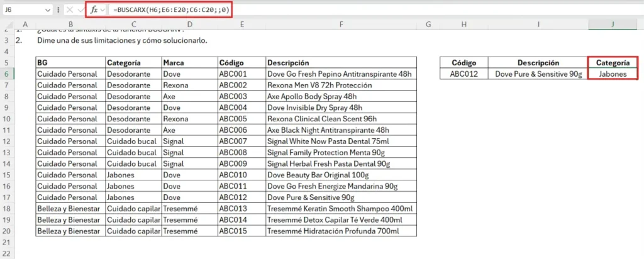Click the Marca header cell
The height and width of the screenshot is (259, 644).
(190, 63)
